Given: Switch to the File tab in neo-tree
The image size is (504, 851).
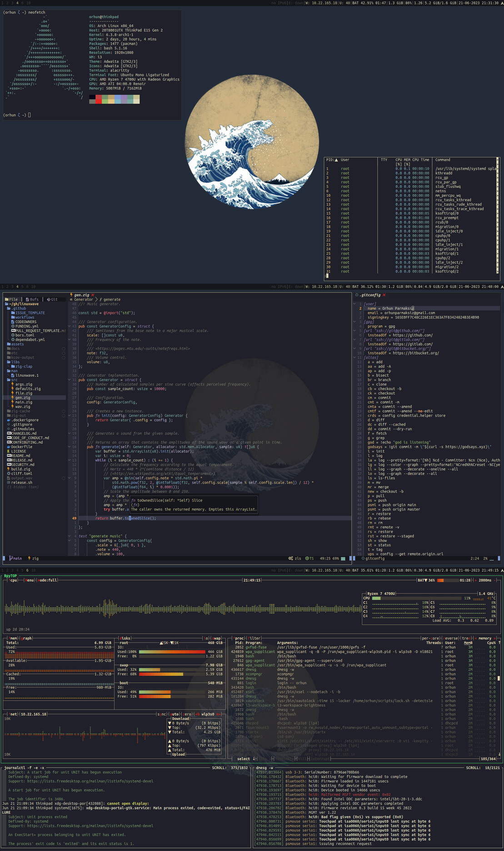Looking at the screenshot, I should pyautogui.click(x=11, y=299).
